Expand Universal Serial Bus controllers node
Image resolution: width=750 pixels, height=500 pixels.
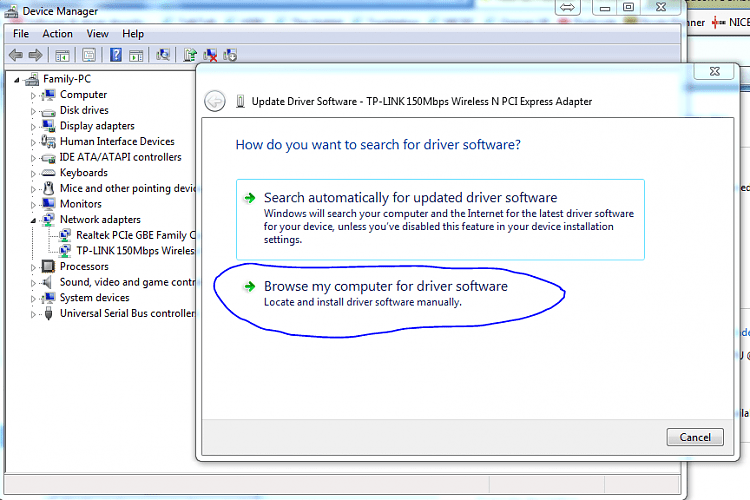(x=33, y=314)
